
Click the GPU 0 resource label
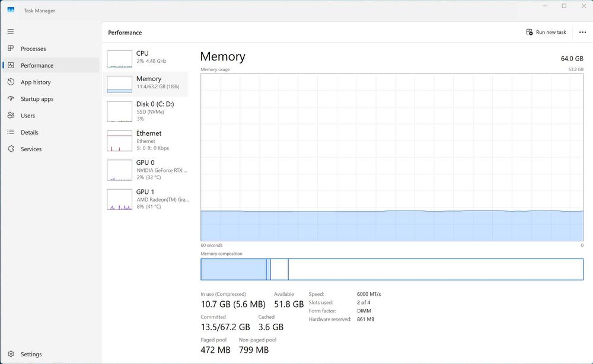tap(145, 162)
